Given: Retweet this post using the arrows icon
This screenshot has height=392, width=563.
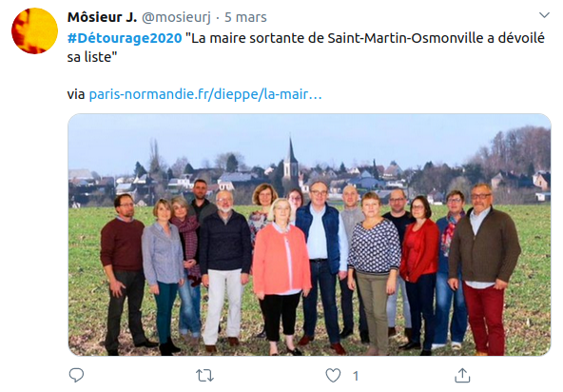Looking at the screenshot, I should [x=205, y=376].
